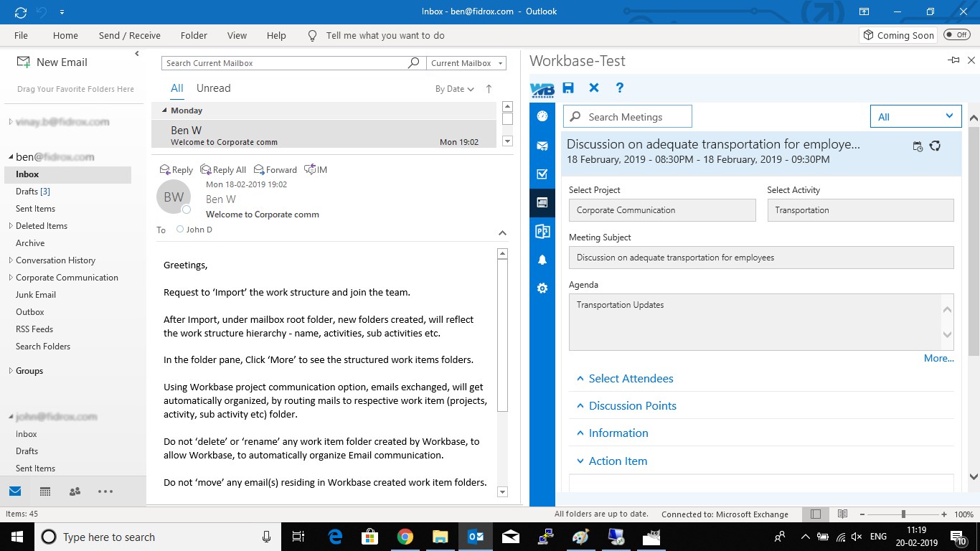This screenshot has height=551, width=980.
Task: Open Workbase notifications bell
Action: [x=542, y=260]
